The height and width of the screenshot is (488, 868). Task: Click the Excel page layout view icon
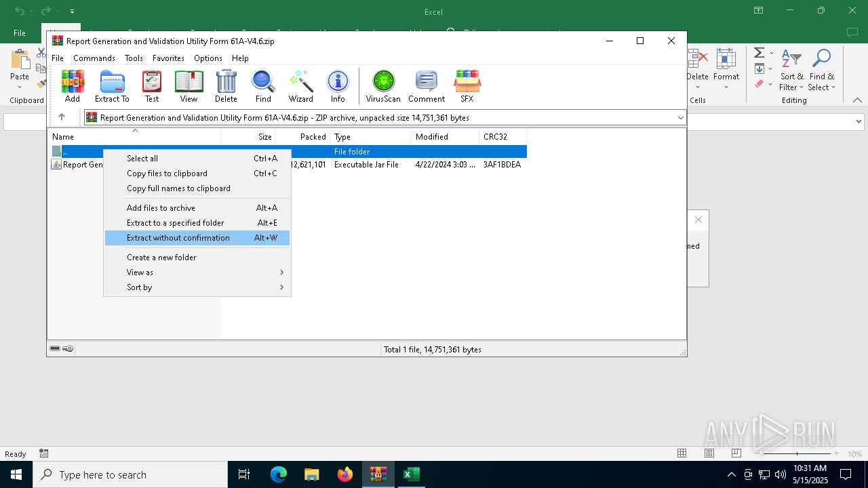(x=709, y=453)
